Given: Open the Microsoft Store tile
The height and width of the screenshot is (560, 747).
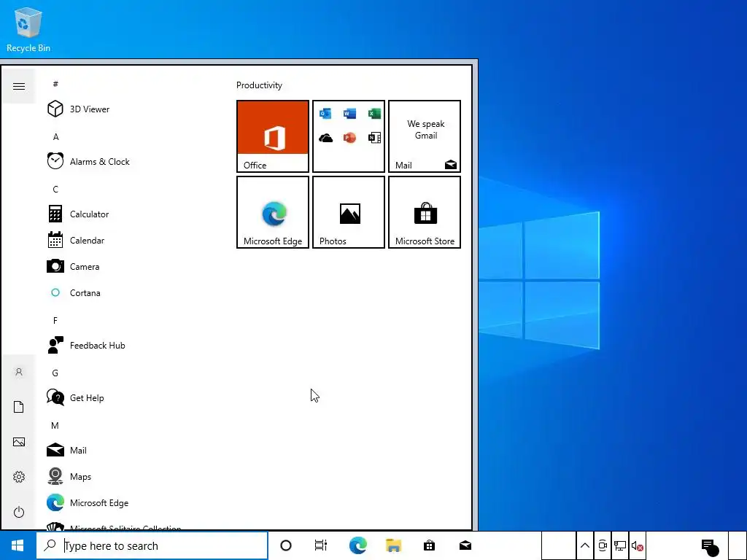Looking at the screenshot, I should (425, 212).
